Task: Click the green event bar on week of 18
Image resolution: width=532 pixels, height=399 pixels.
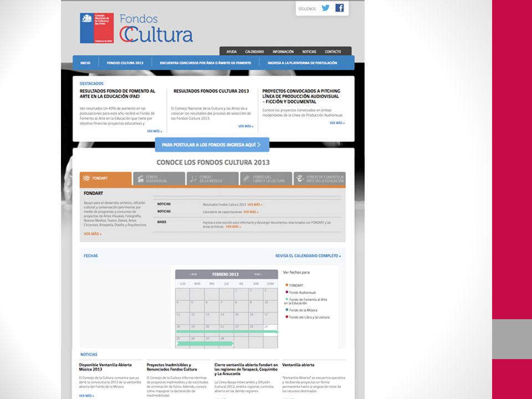Action: 227,332
